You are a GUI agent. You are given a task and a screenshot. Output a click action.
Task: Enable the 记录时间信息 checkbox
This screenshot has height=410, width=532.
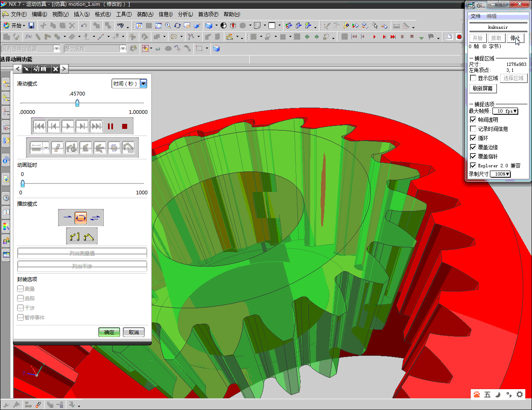pos(473,129)
